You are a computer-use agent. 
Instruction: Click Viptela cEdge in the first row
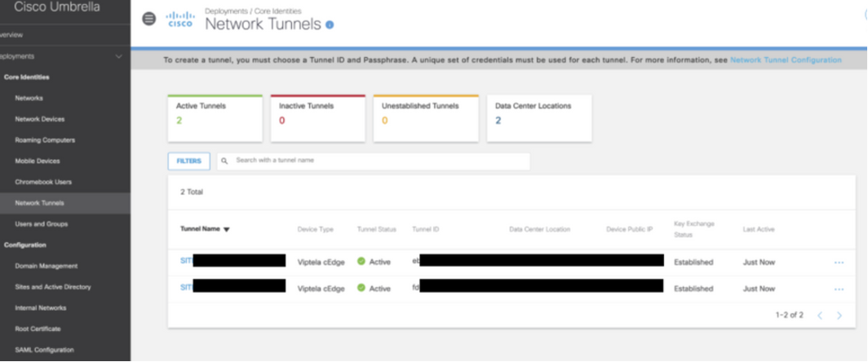coord(321,263)
